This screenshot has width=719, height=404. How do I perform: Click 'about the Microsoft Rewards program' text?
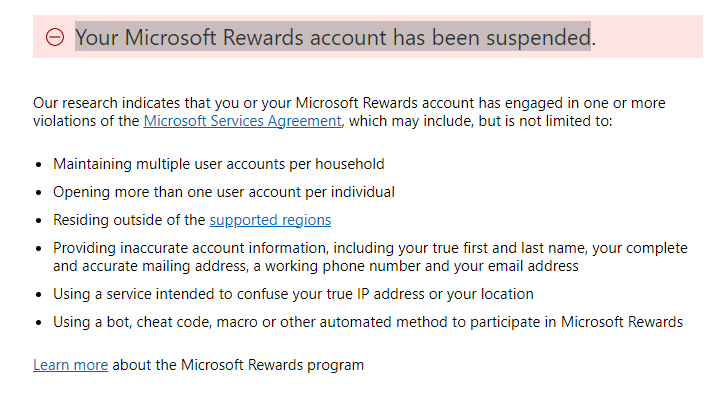tap(238, 365)
